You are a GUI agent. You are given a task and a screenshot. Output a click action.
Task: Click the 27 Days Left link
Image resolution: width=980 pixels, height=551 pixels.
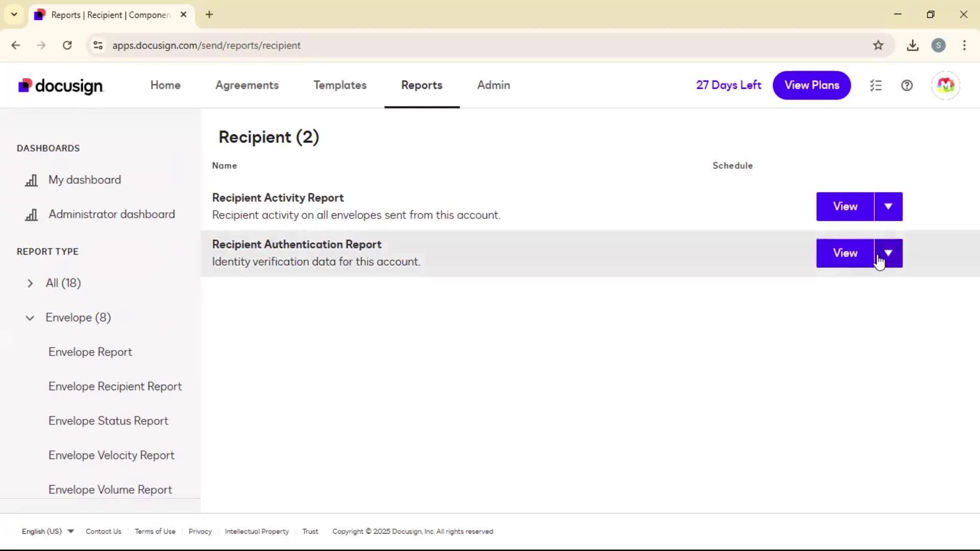[x=728, y=85]
